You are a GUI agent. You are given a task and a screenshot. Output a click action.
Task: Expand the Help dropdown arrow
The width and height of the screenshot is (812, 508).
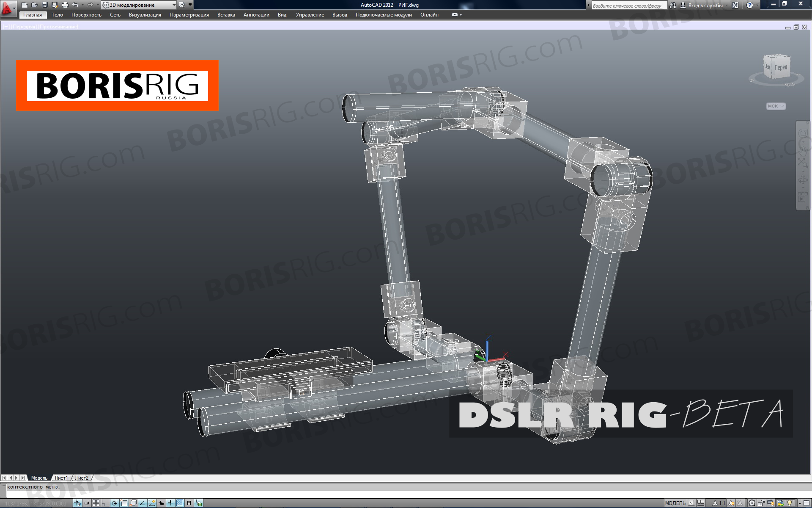757,6
